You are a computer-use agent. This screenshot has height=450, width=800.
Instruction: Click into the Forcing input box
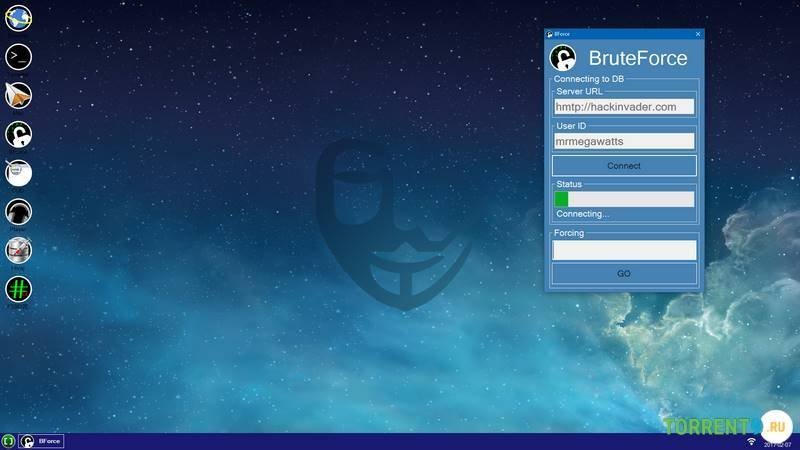click(x=624, y=249)
